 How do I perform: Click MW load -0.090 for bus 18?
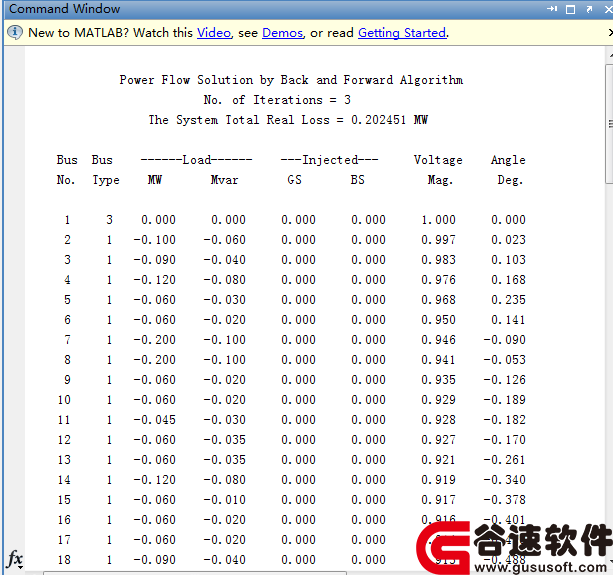coord(155,560)
